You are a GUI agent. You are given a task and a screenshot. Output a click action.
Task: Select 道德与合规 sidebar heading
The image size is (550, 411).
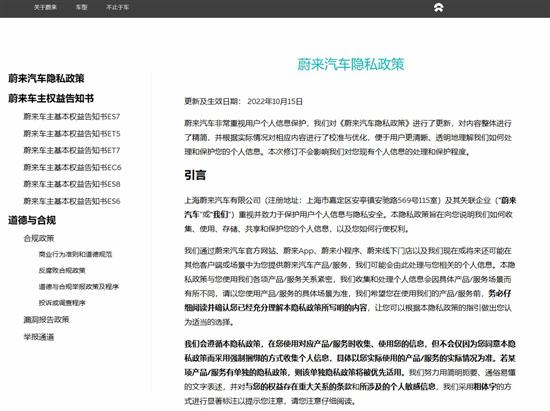(x=32, y=220)
